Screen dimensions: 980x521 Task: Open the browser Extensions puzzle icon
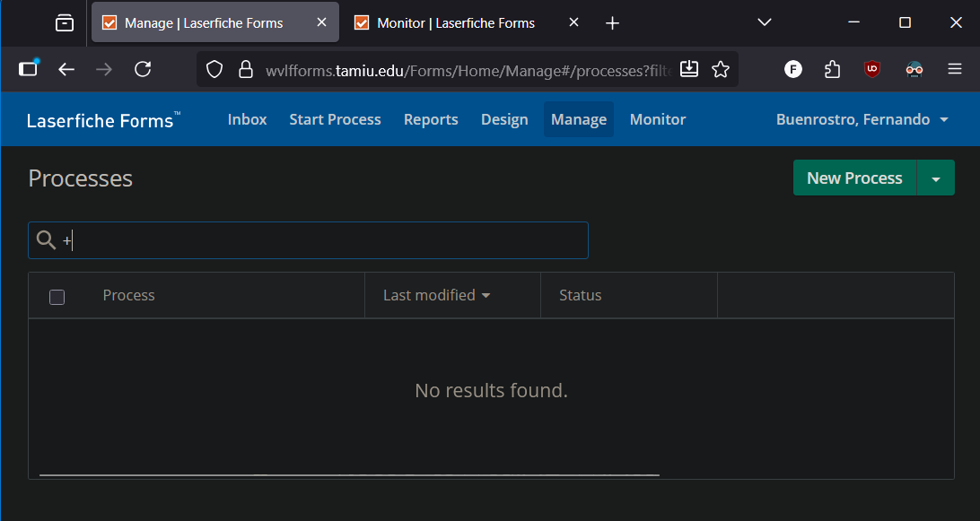[x=832, y=69]
